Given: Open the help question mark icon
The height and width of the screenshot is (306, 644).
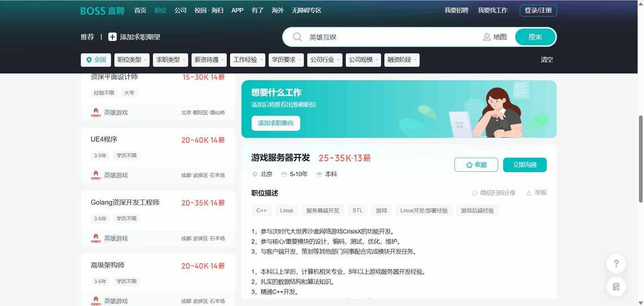Looking at the screenshot, I should (616, 264).
